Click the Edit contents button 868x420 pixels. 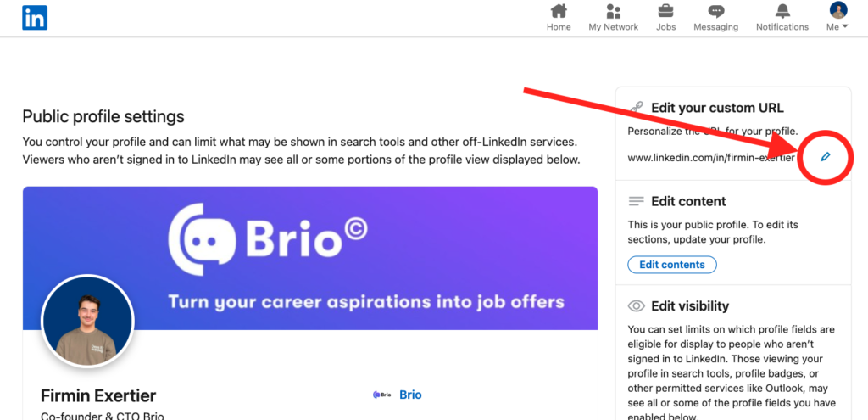coord(671,265)
